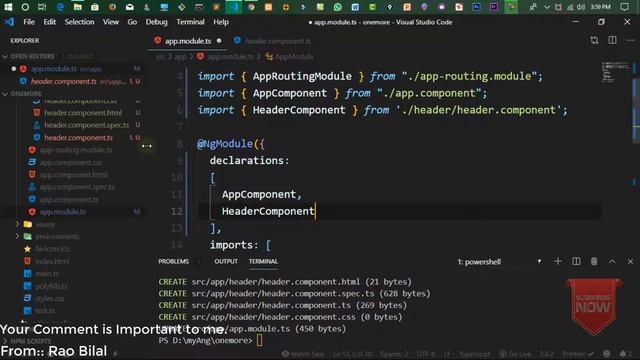Open the Go menu
640x360 pixels.
132,22
